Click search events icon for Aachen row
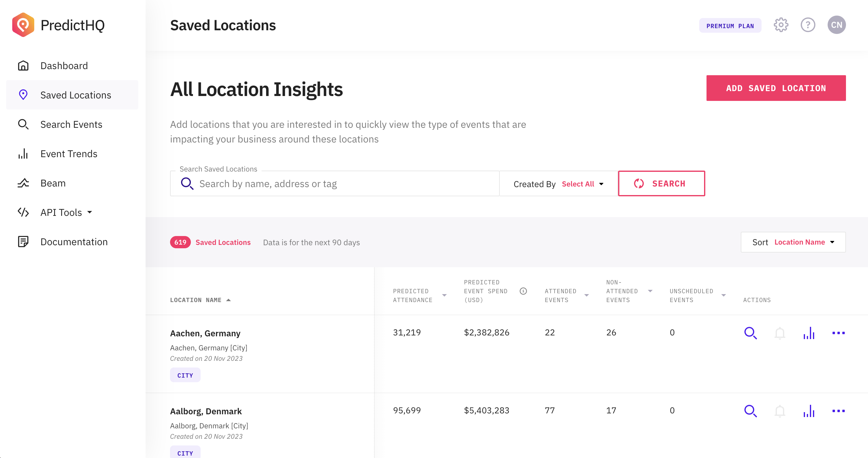868x458 pixels. (x=751, y=333)
